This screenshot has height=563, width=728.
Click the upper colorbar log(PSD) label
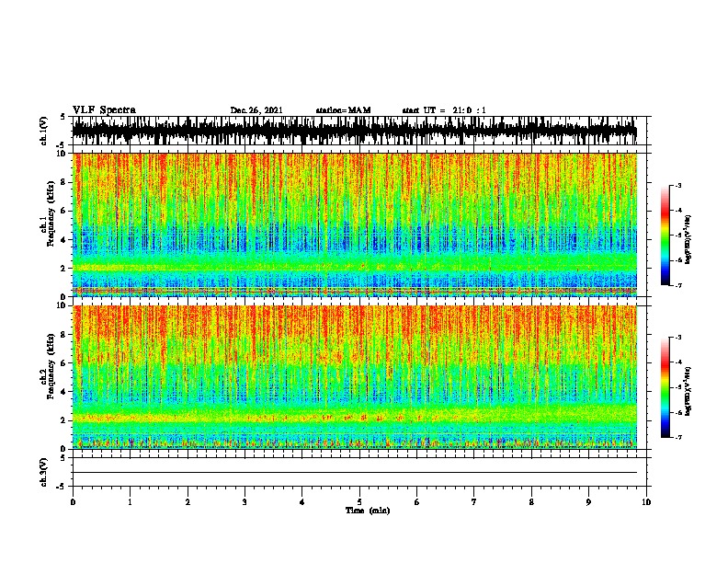coord(688,239)
